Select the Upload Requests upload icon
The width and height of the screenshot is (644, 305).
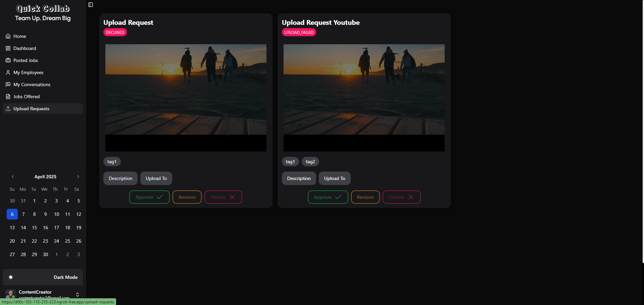pyautogui.click(x=8, y=109)
